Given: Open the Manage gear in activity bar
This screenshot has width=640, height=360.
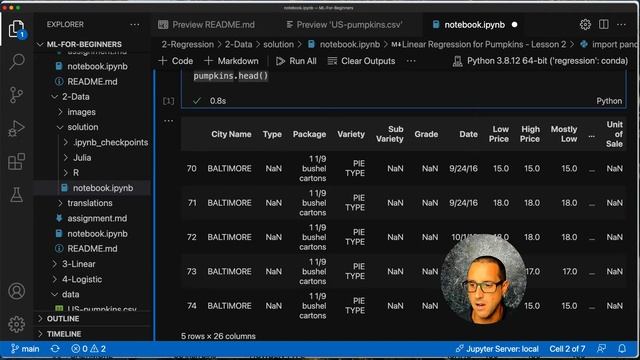Looking at the screenshot, I should 16,324.
